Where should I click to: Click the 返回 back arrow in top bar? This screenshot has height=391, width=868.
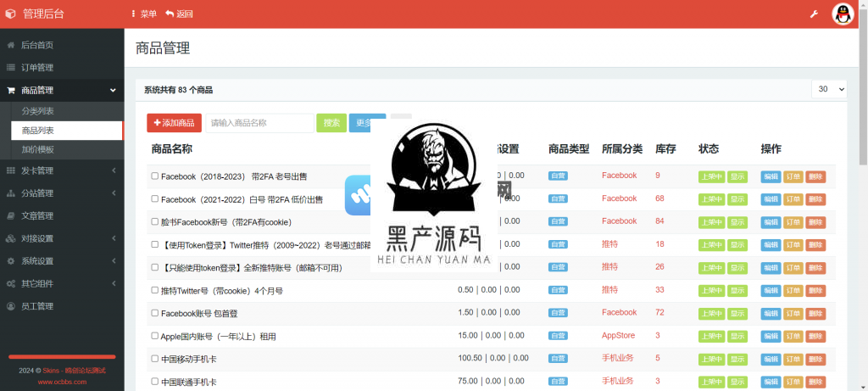click(x=180, y=14)
